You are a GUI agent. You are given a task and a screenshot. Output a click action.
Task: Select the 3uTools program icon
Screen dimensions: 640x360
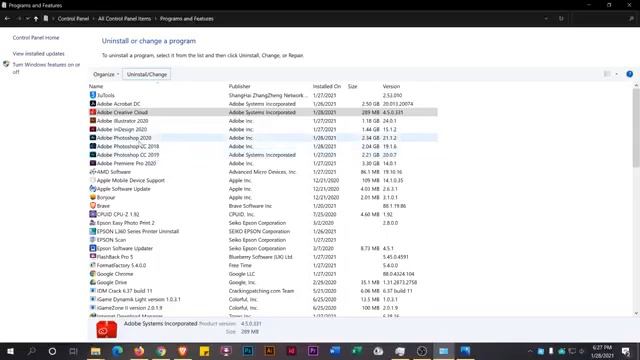click(x=93, y=95)
